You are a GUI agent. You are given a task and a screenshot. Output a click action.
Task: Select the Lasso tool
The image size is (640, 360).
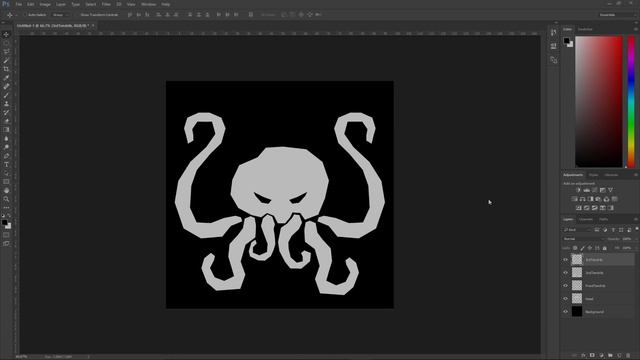[x=6, y=52]
